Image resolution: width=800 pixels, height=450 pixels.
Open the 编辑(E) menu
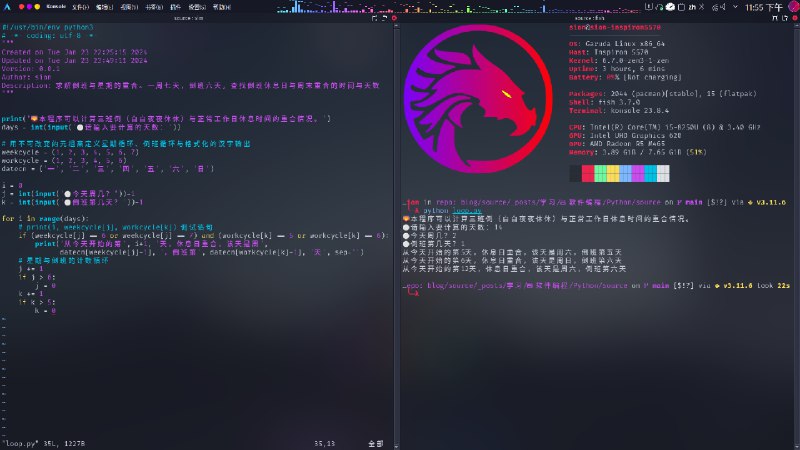pos(105,7)
